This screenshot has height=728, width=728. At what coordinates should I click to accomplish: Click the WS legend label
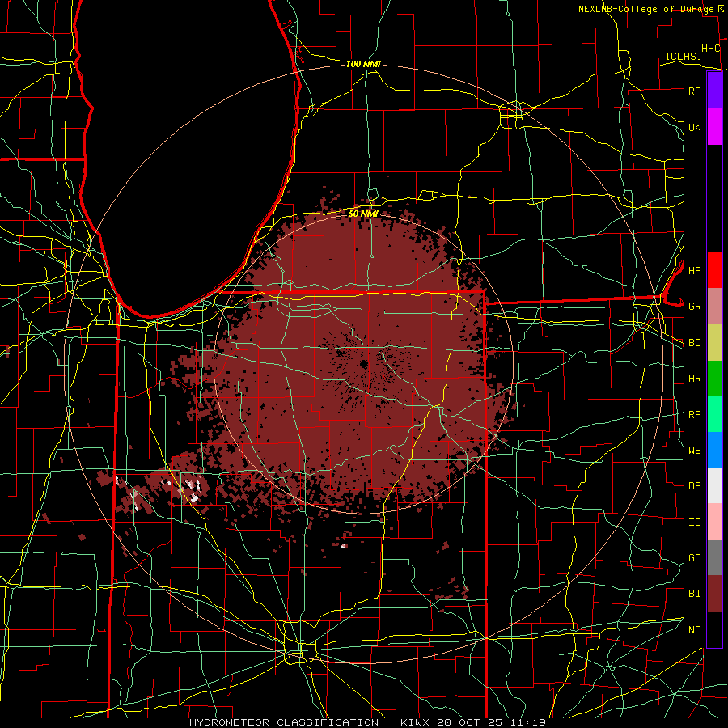(694, 451)
